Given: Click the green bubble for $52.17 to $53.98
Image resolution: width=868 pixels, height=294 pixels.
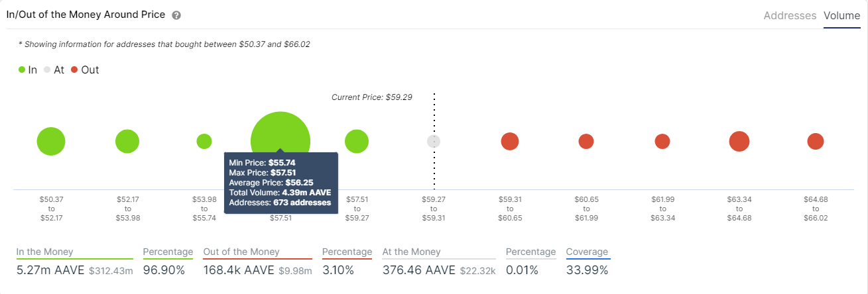Looking at the screenshot, I should pos(127,141).
